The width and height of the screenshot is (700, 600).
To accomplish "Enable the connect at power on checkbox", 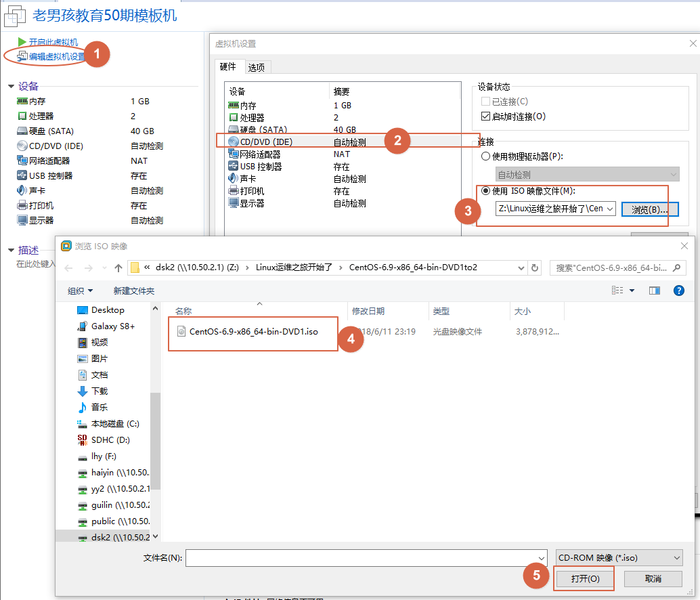I will click(485, 116).
